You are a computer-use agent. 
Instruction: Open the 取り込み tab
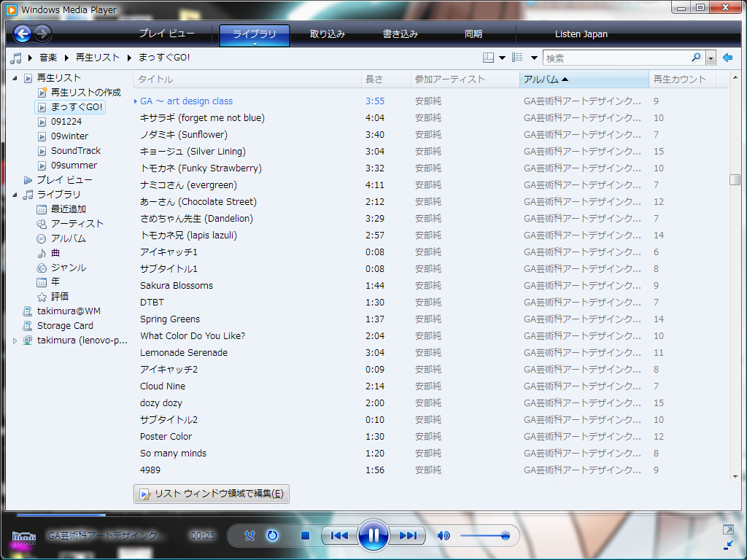[328, 34]
